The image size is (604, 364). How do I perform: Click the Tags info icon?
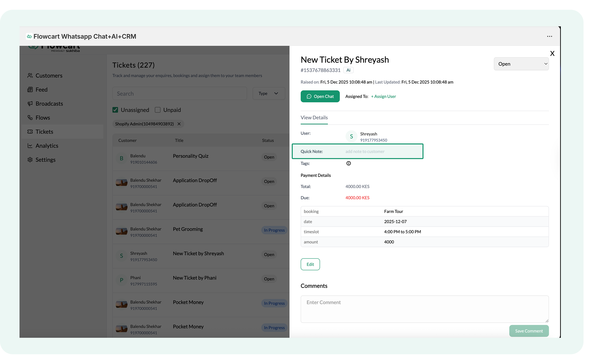(x=348, y=163)
